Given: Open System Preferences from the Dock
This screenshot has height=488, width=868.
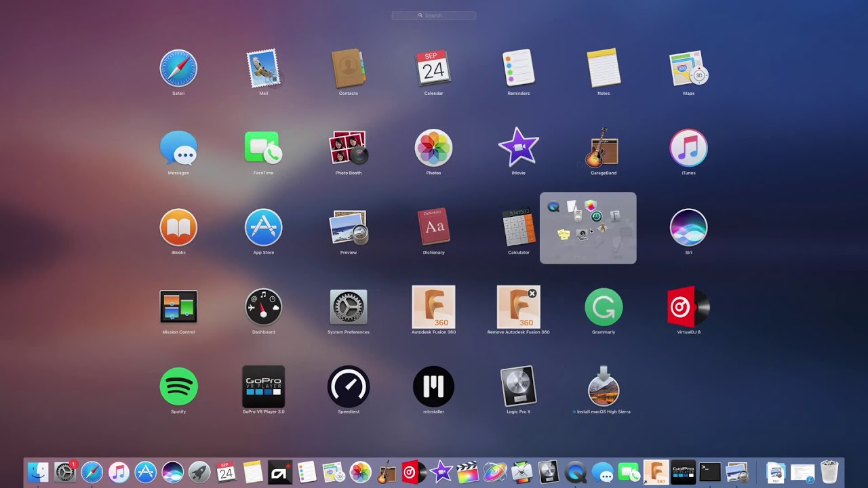Looking at the screenshot, I should click(65, 472).
